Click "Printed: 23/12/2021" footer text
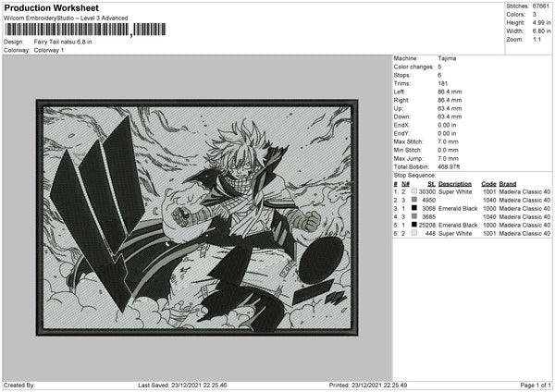Screen dimensions: 555x392 pyautogui.click(x=355, y=386)
